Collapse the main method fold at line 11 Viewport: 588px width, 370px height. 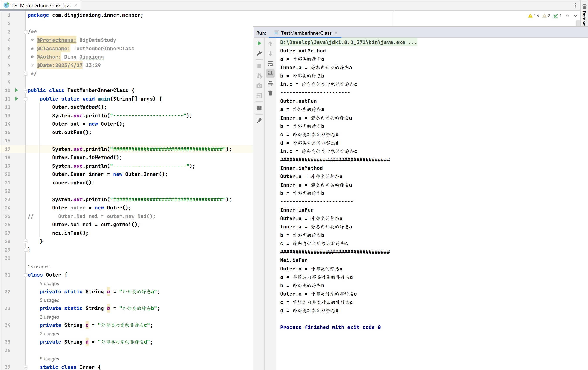click(x=26, y=99)
